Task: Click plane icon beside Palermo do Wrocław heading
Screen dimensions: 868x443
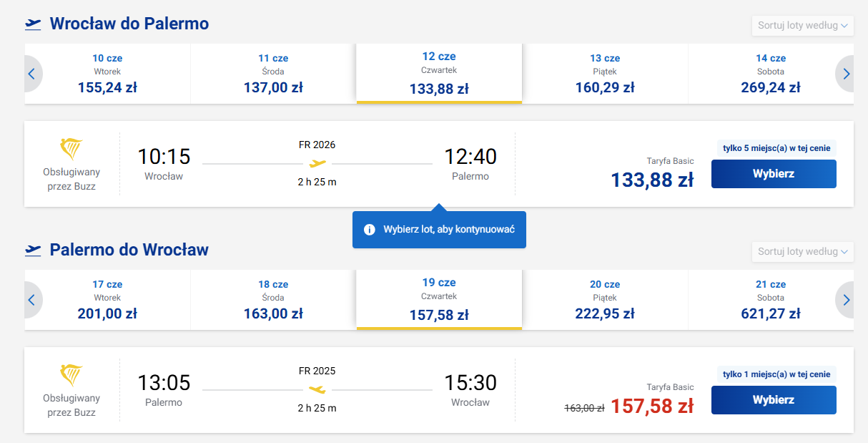Action: (x=33, y=250)
